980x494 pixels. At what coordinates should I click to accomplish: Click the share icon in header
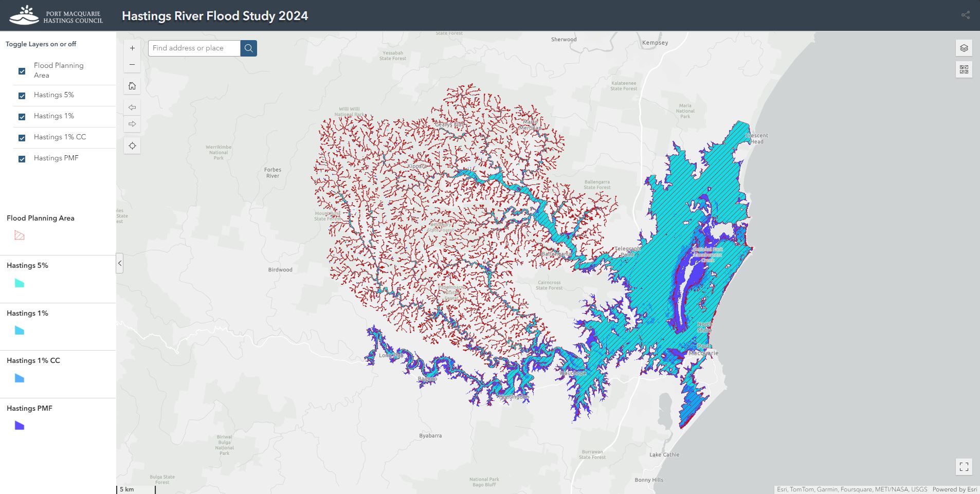[965, 15]
